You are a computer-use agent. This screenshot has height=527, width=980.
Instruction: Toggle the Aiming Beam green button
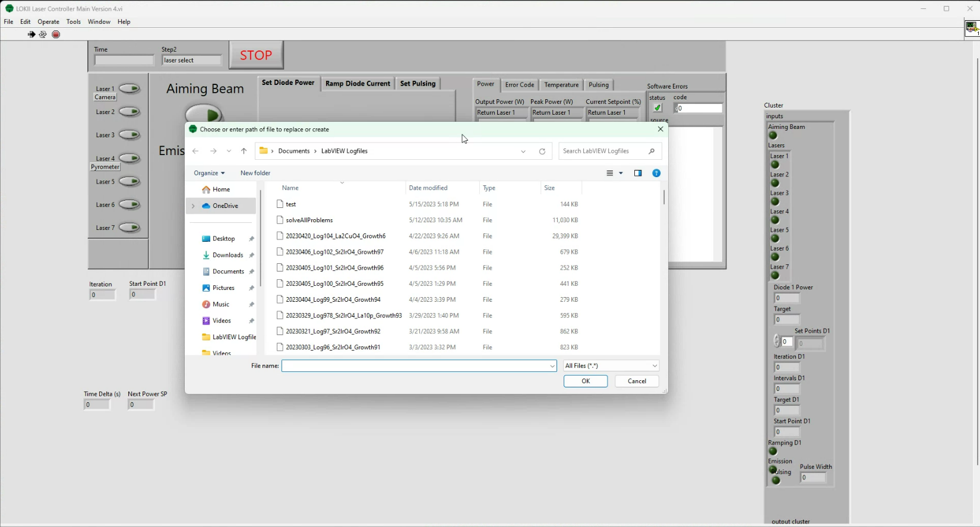(x=204, y=114)
